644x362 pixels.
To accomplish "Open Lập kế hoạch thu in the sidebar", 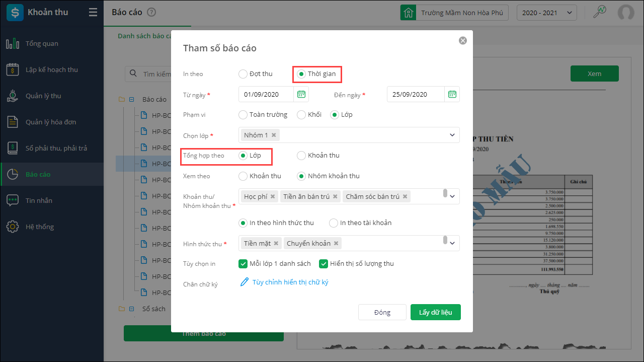I will [x=52, y=70].
